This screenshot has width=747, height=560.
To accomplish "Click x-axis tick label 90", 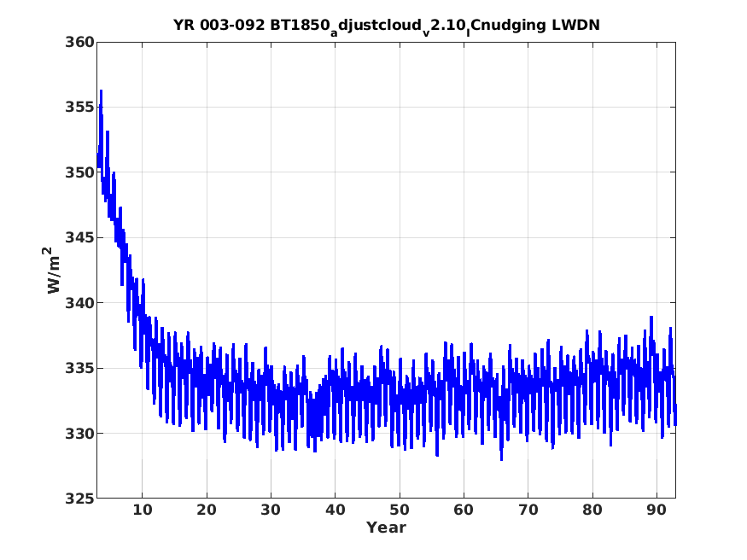I will coord(657,510).
